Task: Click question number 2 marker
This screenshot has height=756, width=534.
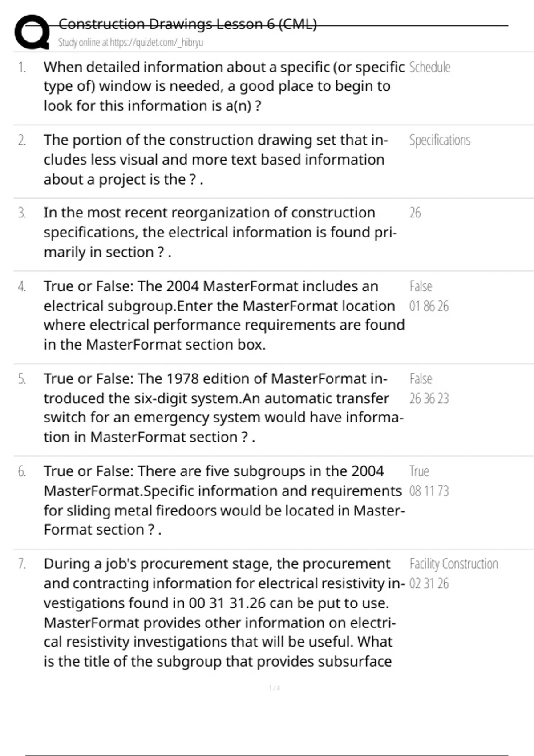Action: (x=22, y=141)
